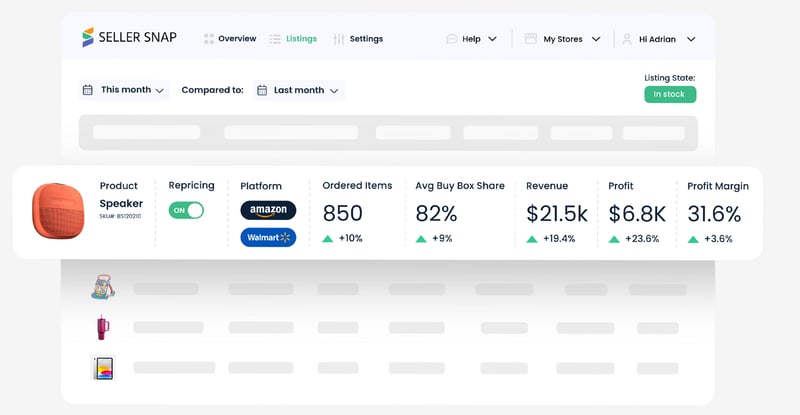
Task: Turn off the Repricing toggle
Action: coord(186,210)
